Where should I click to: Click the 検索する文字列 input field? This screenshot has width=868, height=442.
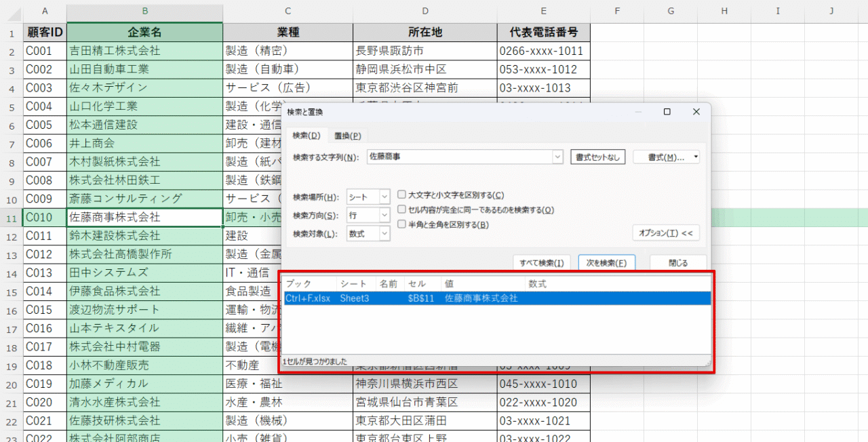click(x=461, y=156)
